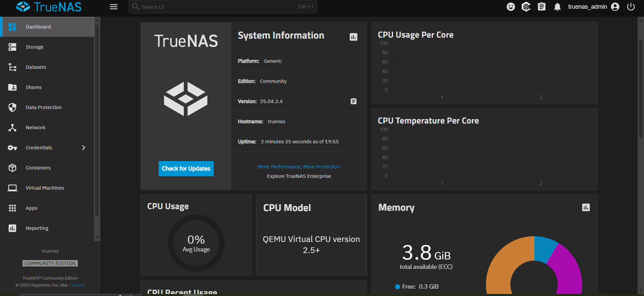Image resolution: width=644 pixels, height=296 pixels.
Task: Click the uptime value text
Action: 300,142
